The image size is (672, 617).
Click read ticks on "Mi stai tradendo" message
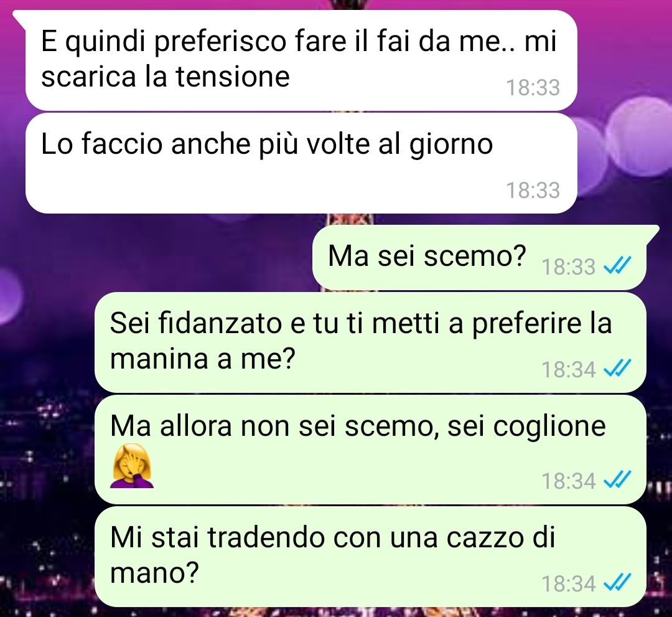pyautogui.click(x=617, y=583)
